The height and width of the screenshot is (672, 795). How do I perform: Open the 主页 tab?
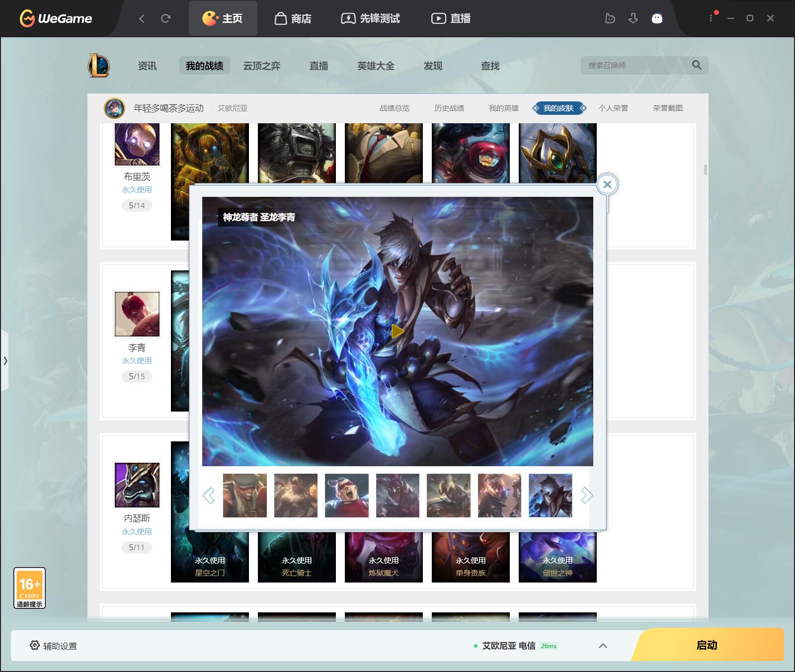[x=223, y=18]
